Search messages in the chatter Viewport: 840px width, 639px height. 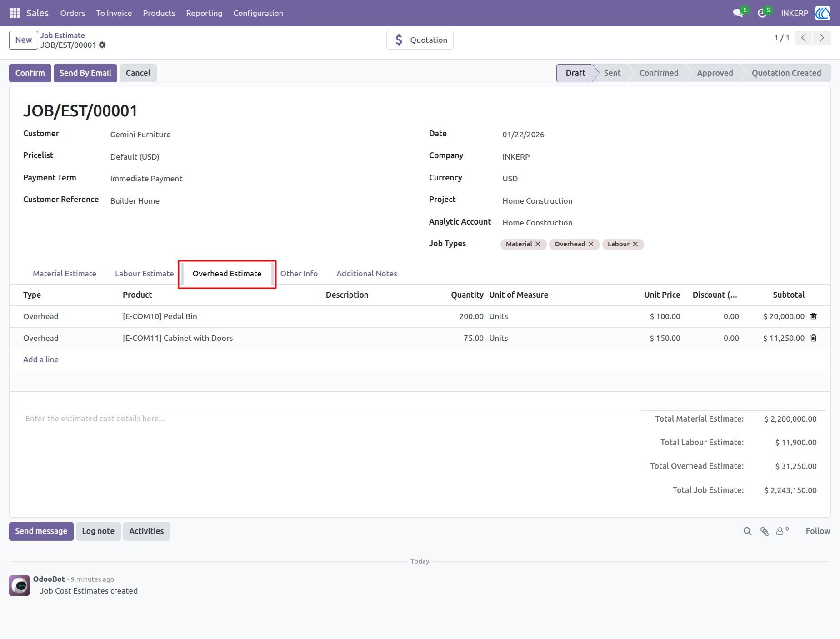(747, 531)
